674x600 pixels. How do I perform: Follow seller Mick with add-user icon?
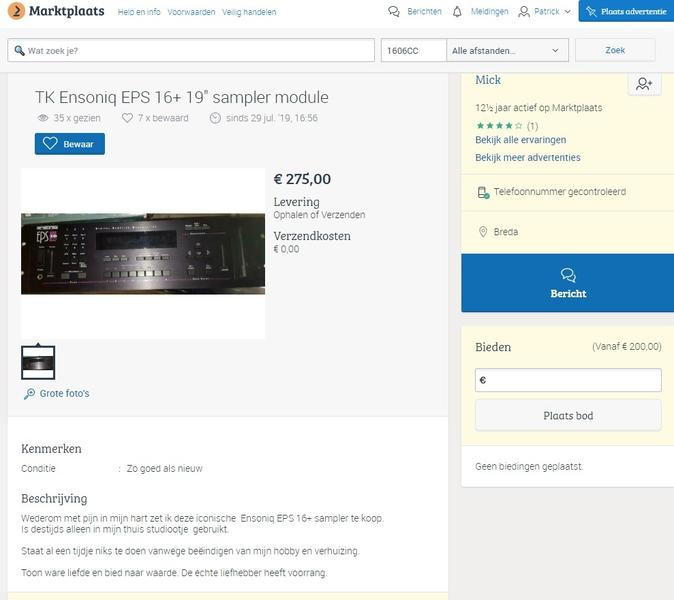pyautogui.click(x=644, y=83)
